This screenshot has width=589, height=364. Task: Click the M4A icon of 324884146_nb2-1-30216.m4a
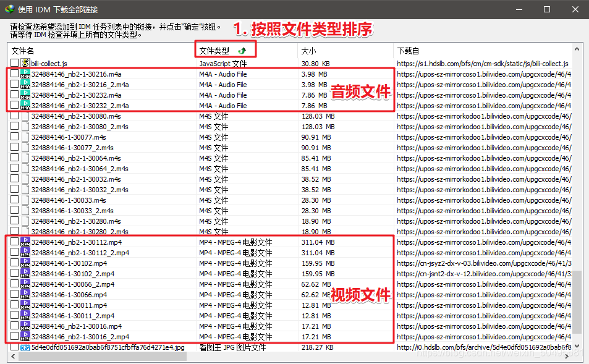pos(25,74)
